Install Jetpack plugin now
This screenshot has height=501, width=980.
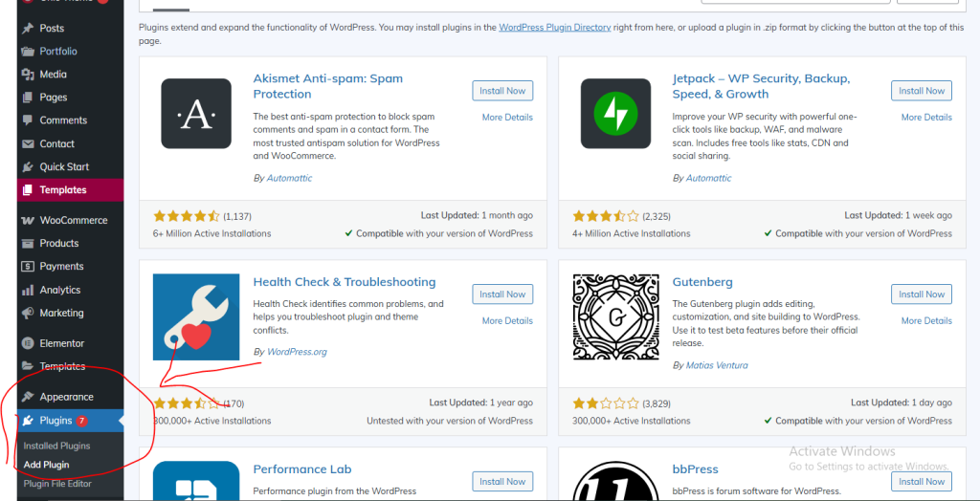click(x=922, y=91)
